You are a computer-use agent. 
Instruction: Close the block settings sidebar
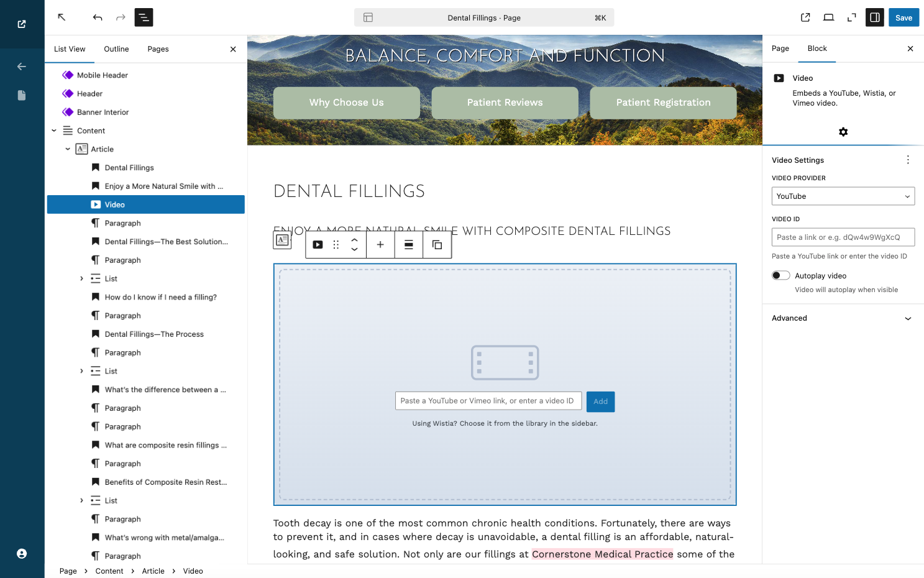tap(910, 48)
